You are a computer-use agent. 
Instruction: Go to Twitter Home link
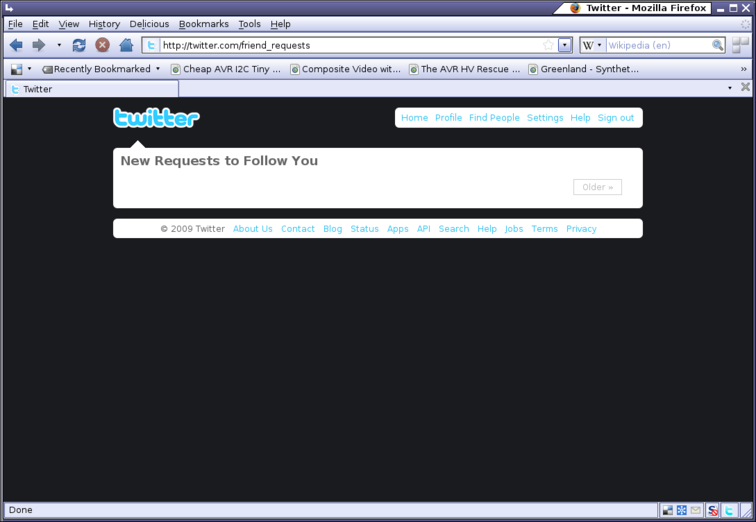tap(415, 118)
